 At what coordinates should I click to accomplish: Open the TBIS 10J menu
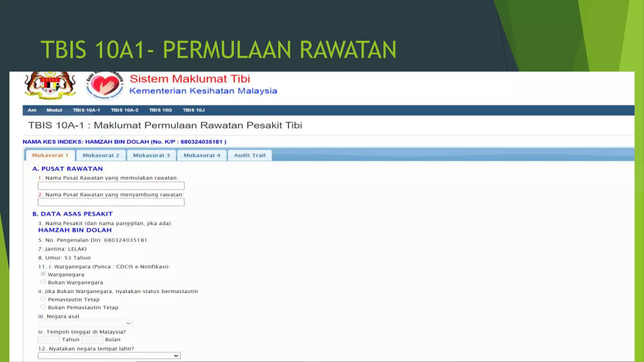click(x=194, y=110)
